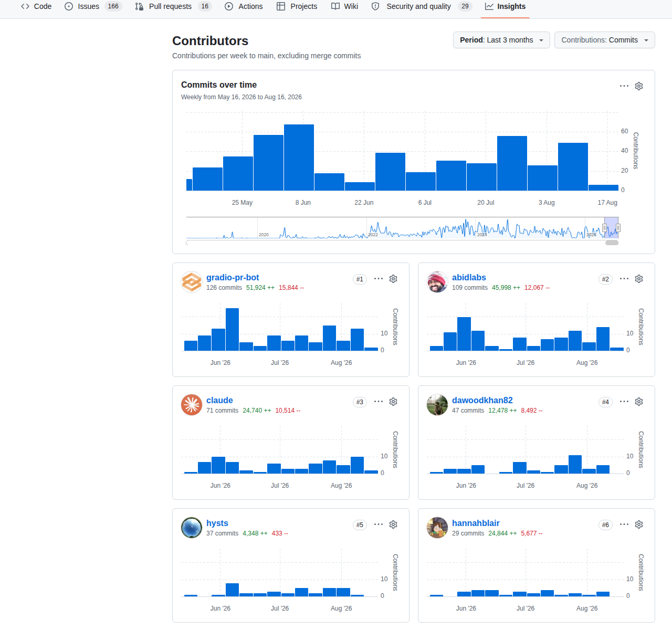The image size is (672, 630).
Task: Click 126 commits link for gradio-pr-bot
Action: tap(224, 288)
